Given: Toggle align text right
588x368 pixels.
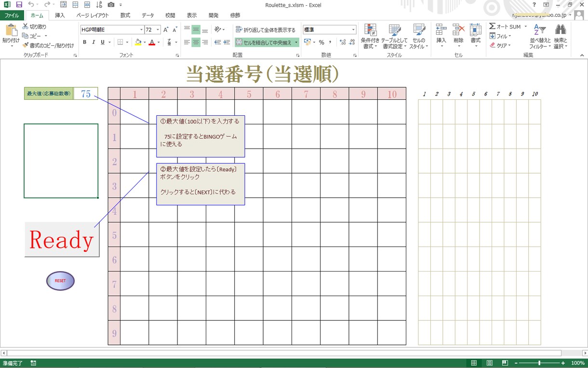Looking at the screenshot, I should pos(205,42).
